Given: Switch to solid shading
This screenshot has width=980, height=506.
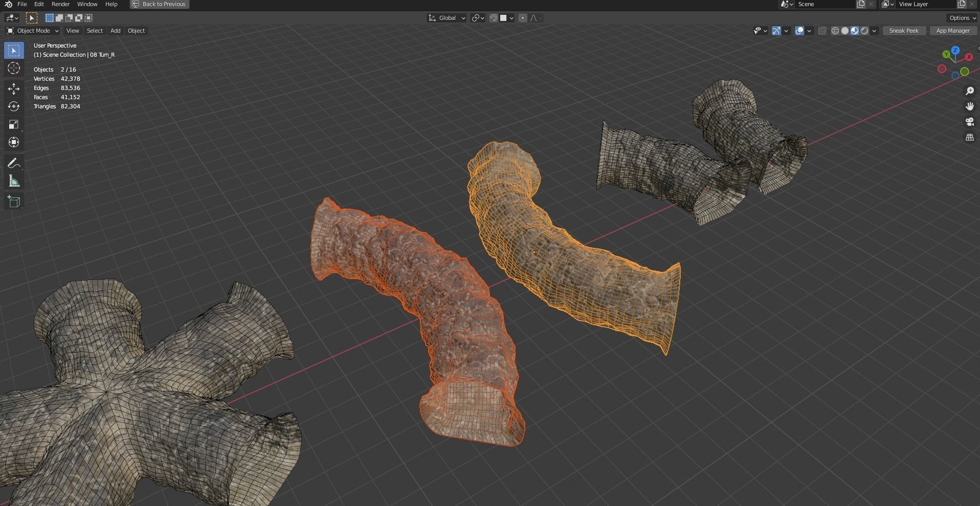Looking at the screenshot, I should [x=845, y=31].
